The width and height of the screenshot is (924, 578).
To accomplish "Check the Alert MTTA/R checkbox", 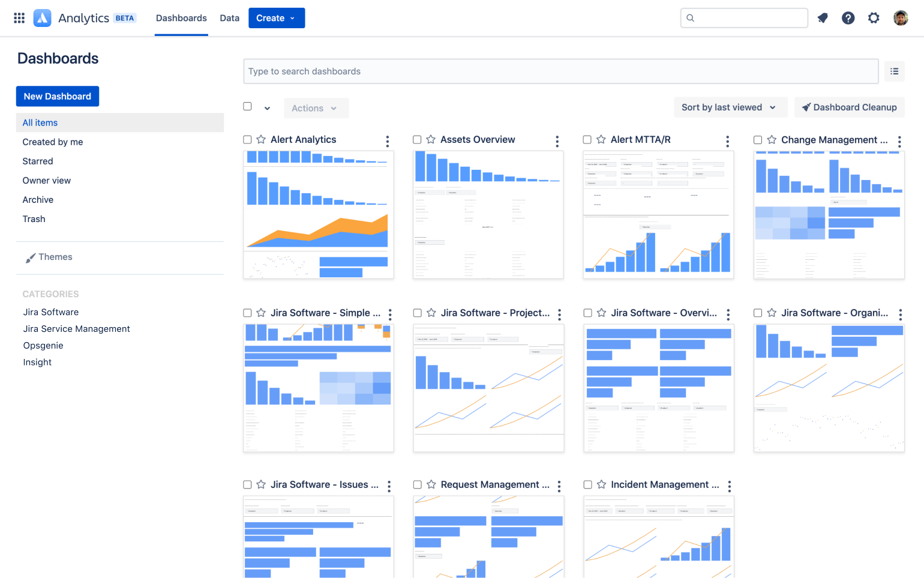I will [587, 139].
